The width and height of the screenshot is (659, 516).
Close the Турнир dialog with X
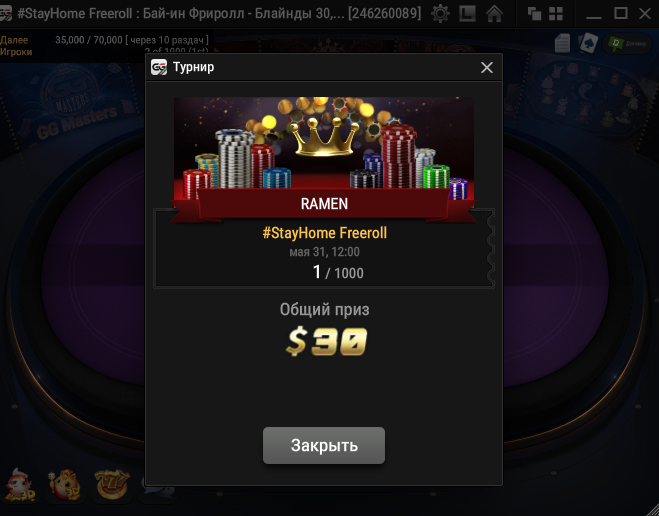487,67
